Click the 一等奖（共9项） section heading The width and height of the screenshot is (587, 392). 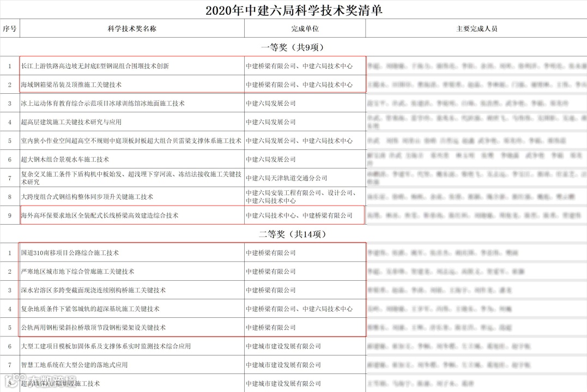click(293, 47)
